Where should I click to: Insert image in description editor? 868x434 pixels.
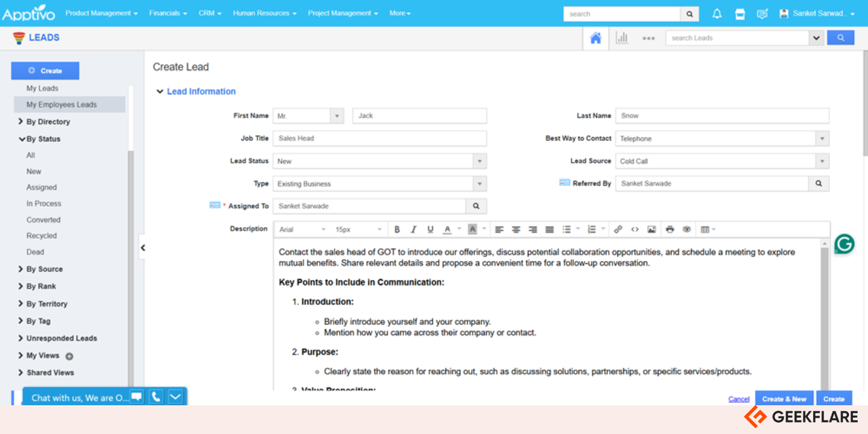click(652, 229)
